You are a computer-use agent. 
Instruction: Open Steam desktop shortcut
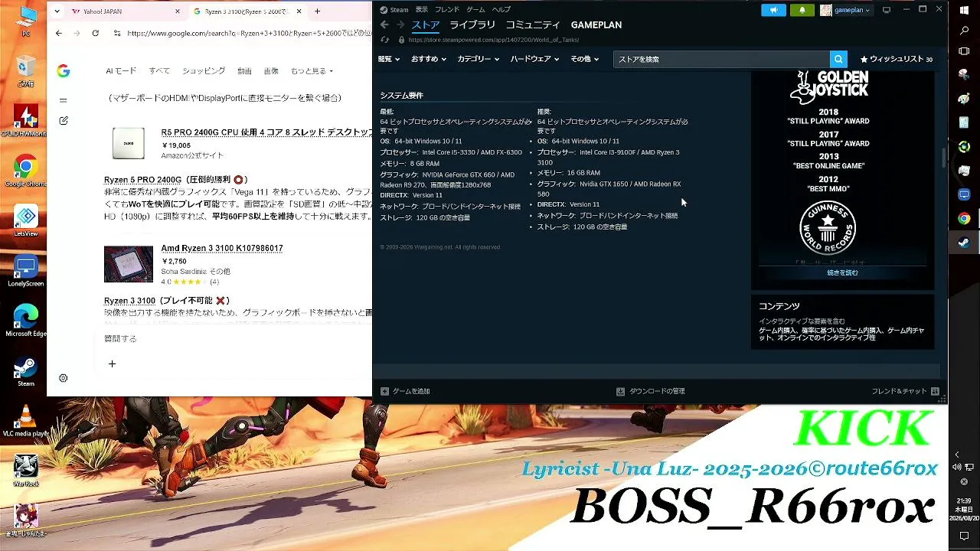26,370
